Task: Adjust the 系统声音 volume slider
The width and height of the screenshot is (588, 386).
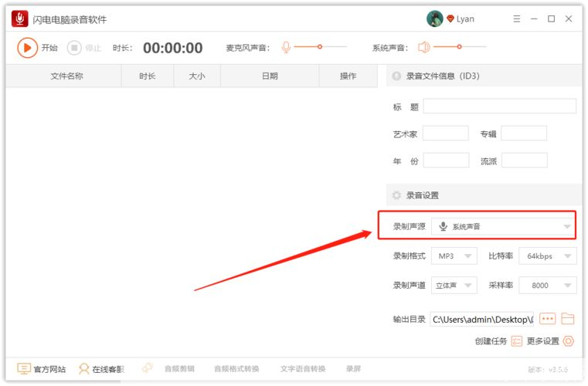Action: pos(459,48)
